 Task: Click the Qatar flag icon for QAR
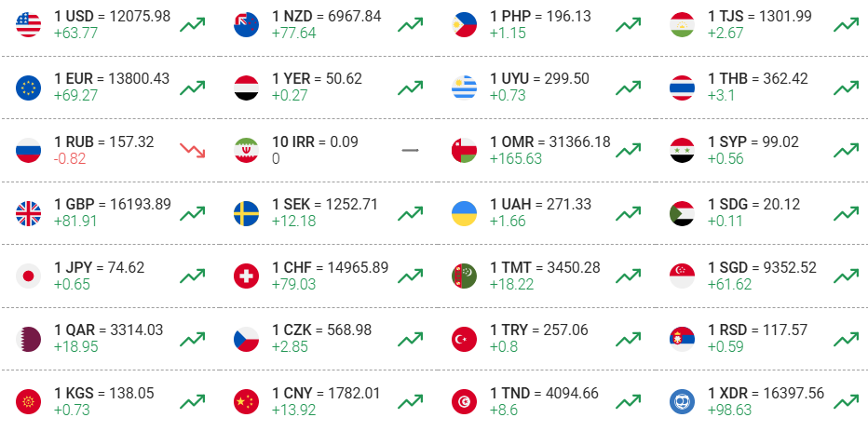(x=28, y=339)
